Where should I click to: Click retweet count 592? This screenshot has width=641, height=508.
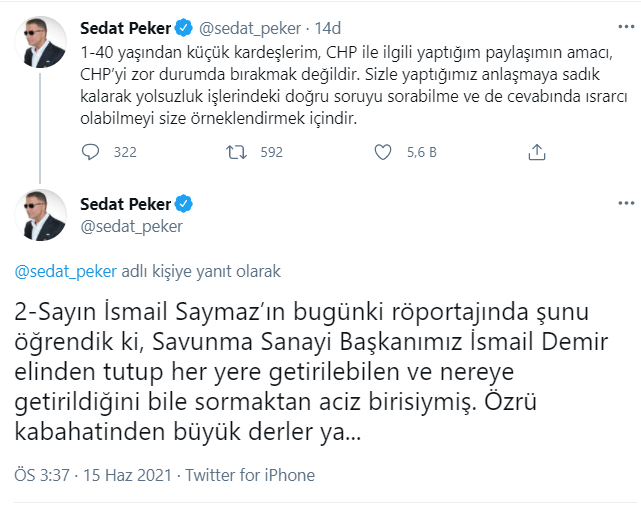tap(270, 152)
